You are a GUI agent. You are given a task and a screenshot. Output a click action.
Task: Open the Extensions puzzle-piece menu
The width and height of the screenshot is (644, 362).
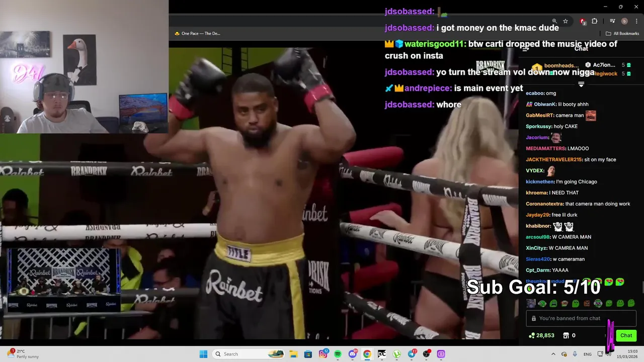[595, 21]
